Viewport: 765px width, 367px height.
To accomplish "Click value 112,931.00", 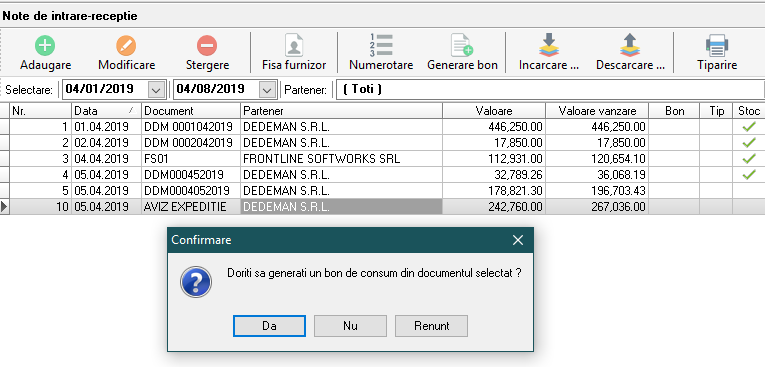I will (494, 159).
